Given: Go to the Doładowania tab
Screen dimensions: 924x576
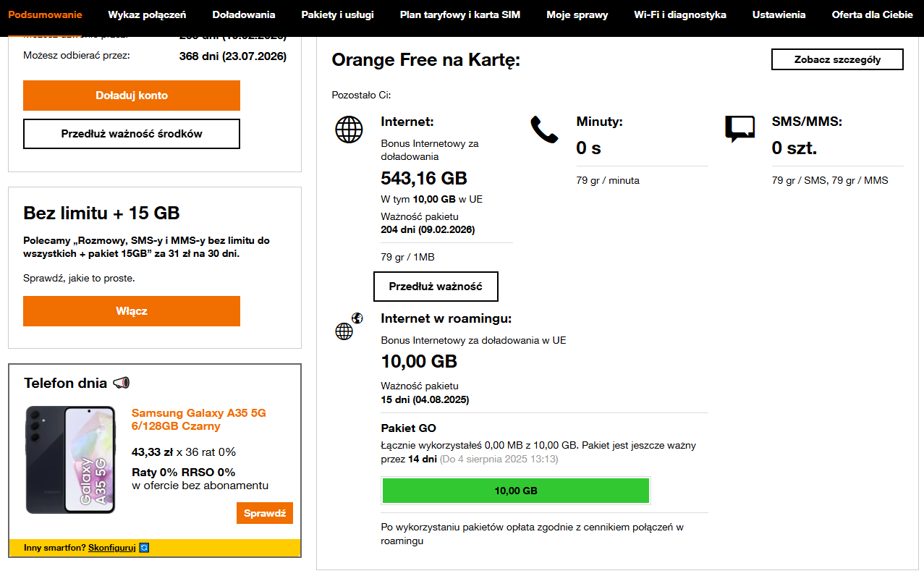Looking at the screenshot, I should pos(244,14).
